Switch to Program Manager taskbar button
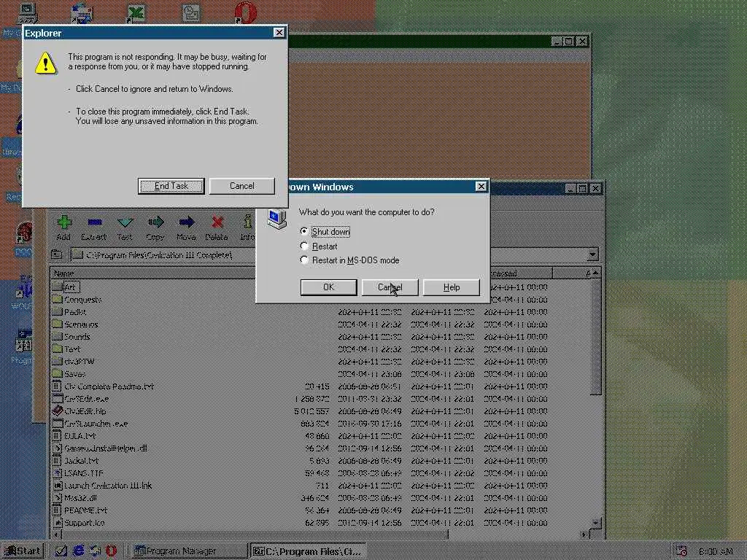The height and width of the screenshot is (560, 747). click(x=189, y=551)
